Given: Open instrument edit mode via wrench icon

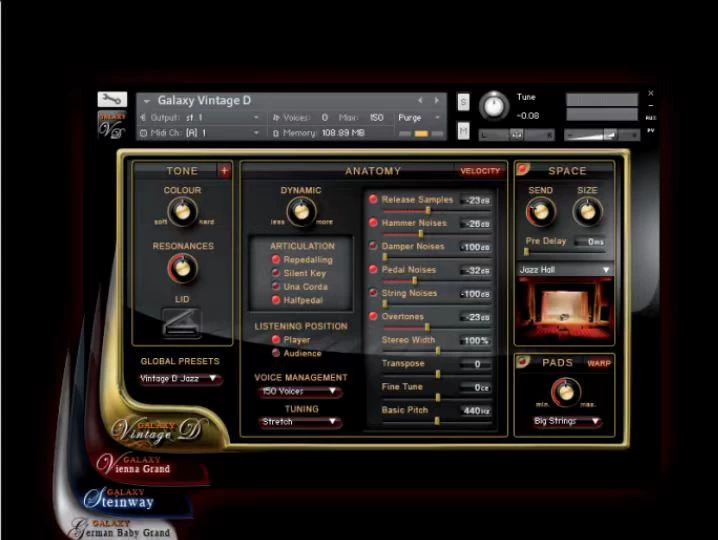Looking at the screenshot, I should pyautogui.click(x=112, y=99).
